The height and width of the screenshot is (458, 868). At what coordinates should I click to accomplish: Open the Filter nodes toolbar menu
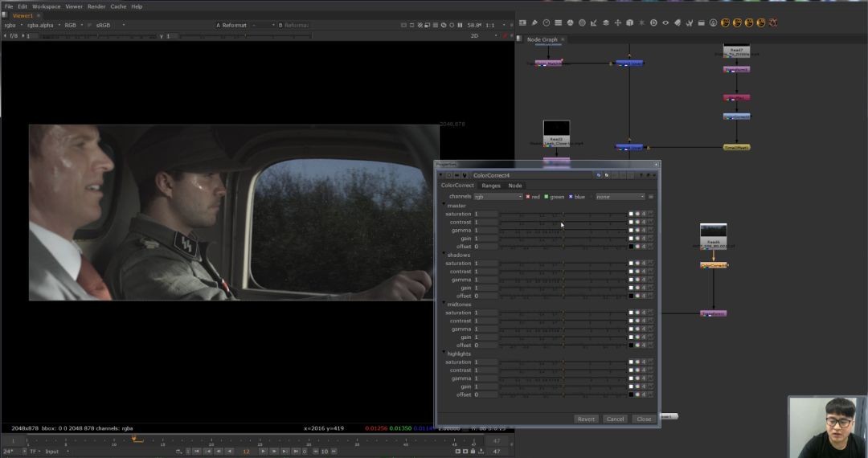582,22
